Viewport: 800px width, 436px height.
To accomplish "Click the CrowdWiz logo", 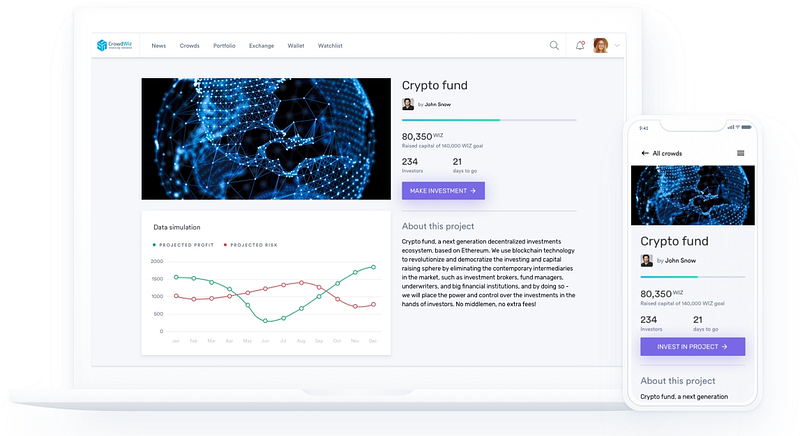I will coord(114,45).
